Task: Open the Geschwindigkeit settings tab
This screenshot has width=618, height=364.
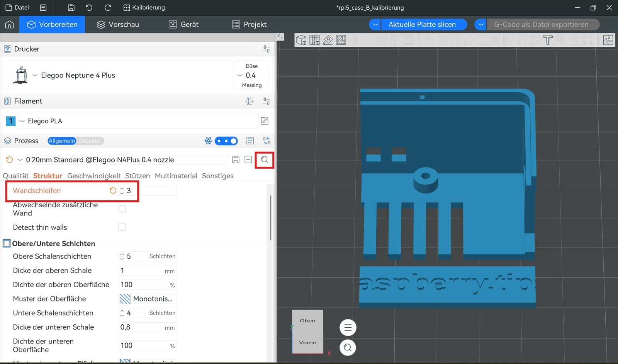Action: [x=94, y=176]
